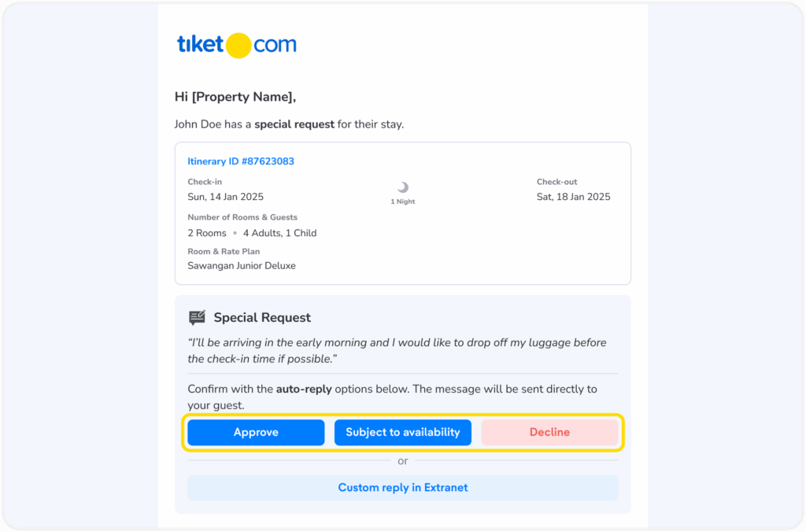Click the Sawangan Junior Deluxe room name
Screen dimensions: 806x532
tap(242, 266)
